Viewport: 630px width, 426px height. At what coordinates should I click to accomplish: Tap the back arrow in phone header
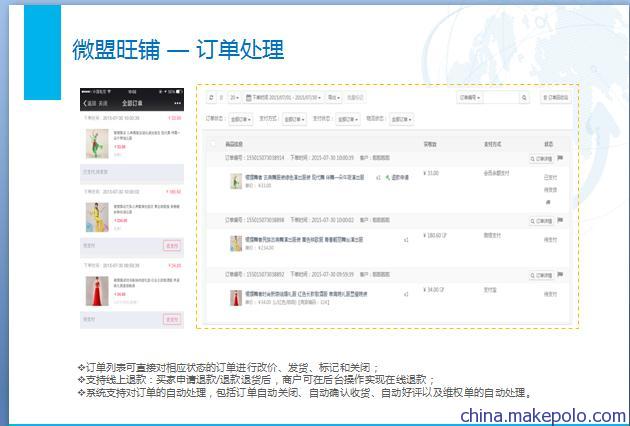coord(85,103)
